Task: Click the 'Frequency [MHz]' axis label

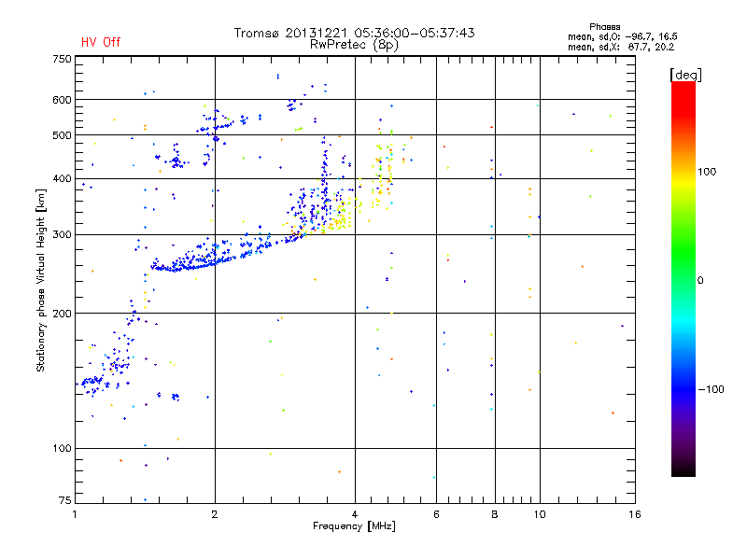Action: pyautogui.click(x=354, y=526)
